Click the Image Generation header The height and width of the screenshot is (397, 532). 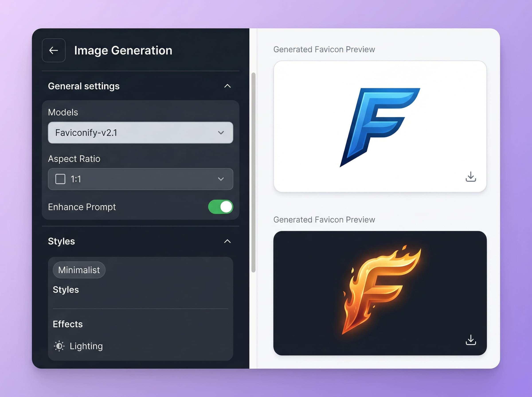pyautogui.click(x=123, y=51)
